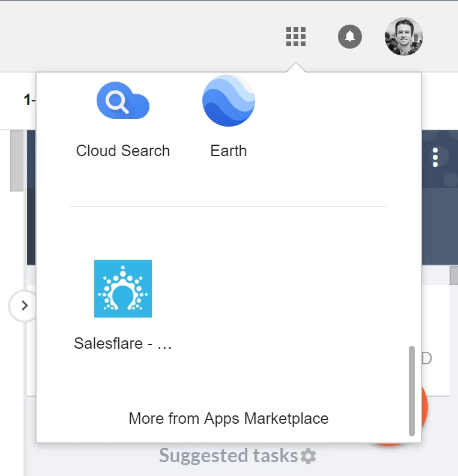Click the Salesflare - … label

click(123, 343)
